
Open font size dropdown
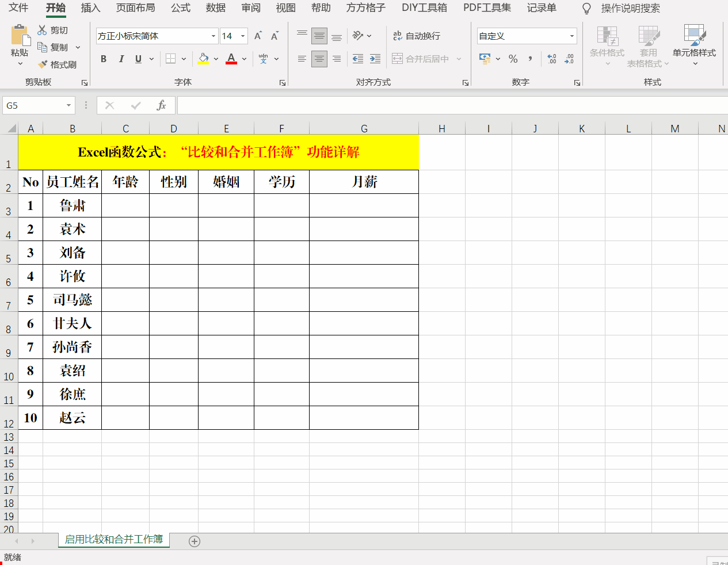pyautogui.click(x=243, y=36)
